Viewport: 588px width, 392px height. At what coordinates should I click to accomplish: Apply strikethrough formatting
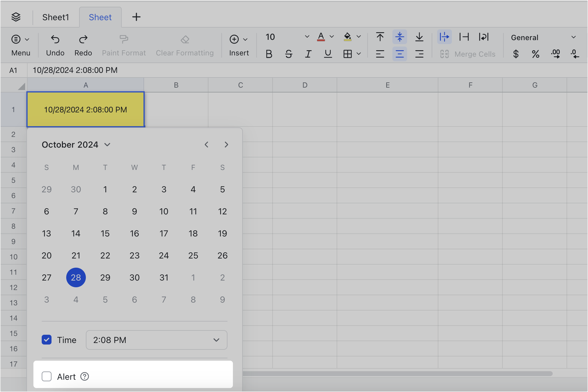(288, 54)
